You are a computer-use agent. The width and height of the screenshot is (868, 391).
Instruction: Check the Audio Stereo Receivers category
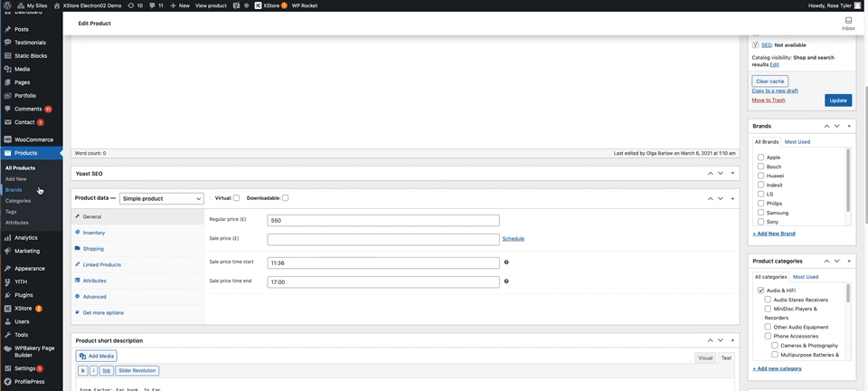(768, 300)
